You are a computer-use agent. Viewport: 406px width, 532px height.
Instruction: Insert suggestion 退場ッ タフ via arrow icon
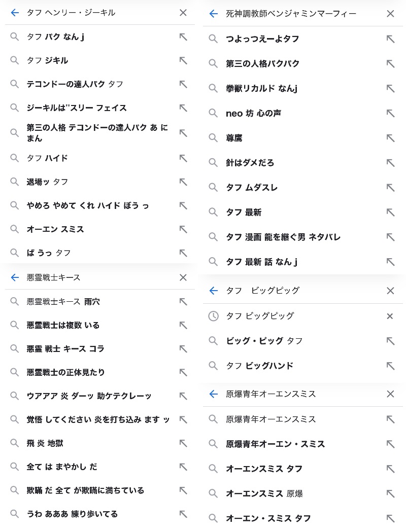[x=183, y=182]
